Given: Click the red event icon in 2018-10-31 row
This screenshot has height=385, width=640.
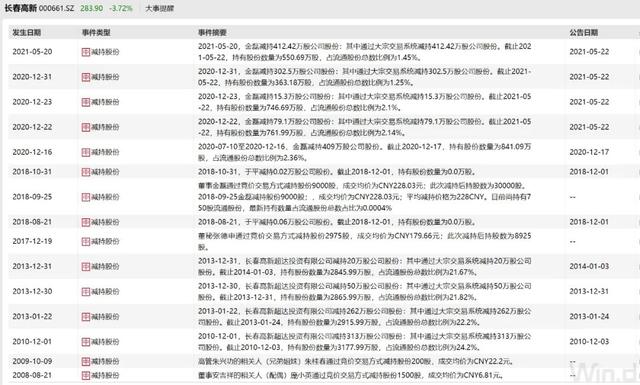Looking at the screenshot, I should click(x=86, y=172).
